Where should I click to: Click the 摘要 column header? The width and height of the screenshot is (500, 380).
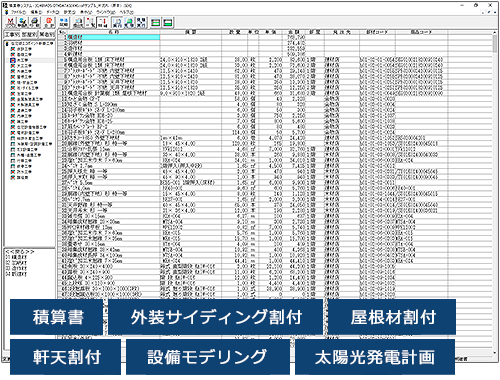[x=191, y=32]
